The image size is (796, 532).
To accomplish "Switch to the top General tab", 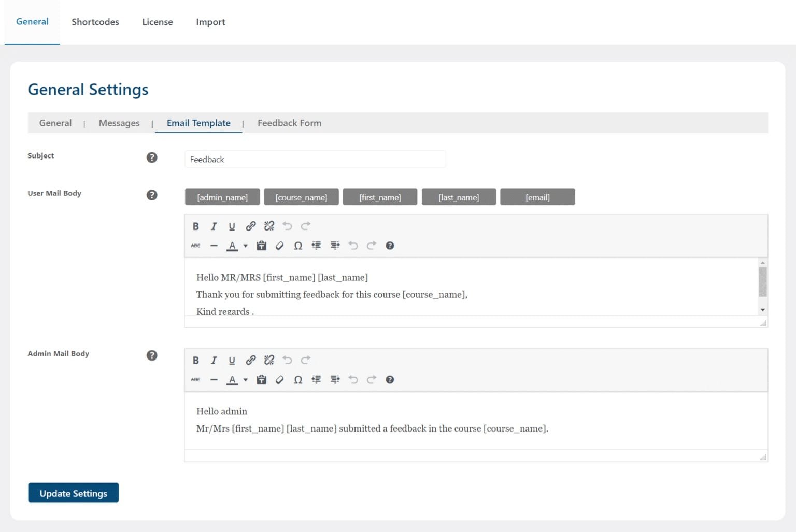I will click(x=32, y=22).
